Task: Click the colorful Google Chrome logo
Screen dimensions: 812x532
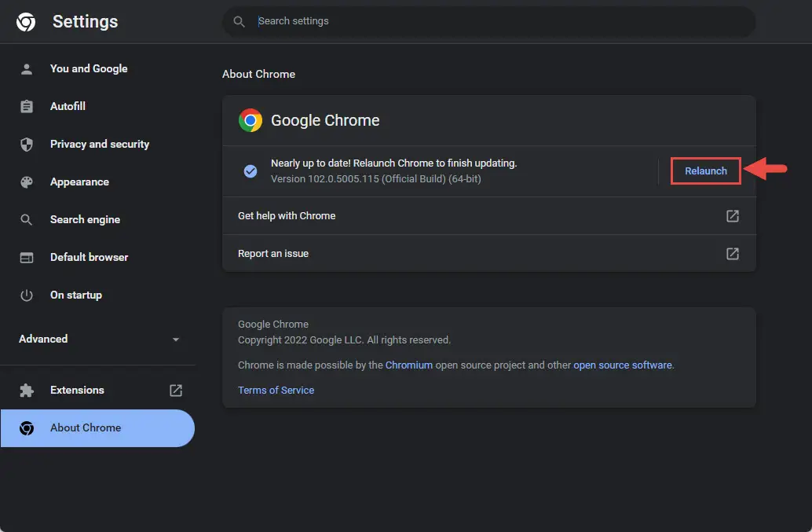Action: coord(251,120)
